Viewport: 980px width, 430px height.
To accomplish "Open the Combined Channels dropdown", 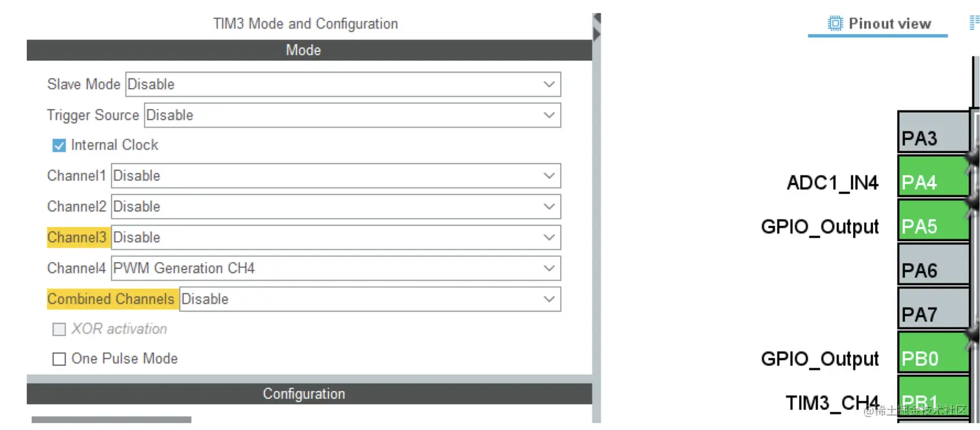I will pyautogui.click(x=370, y=299).
